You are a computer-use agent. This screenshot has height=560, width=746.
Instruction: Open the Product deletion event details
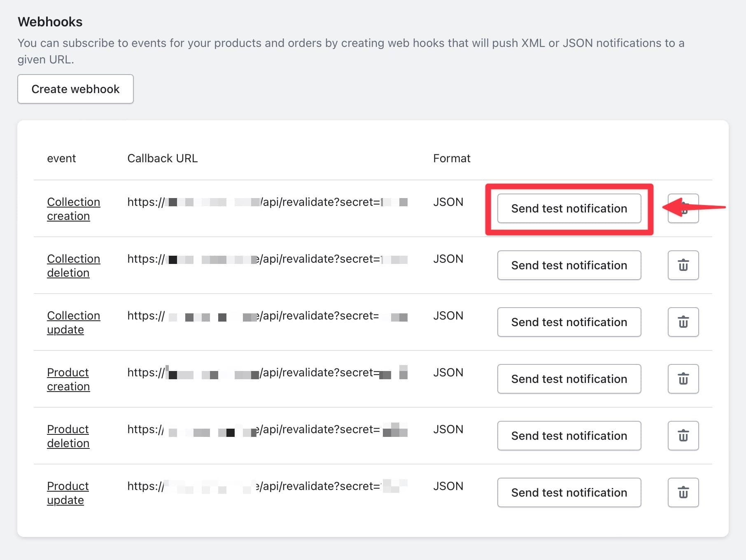(x=68, y=436)
